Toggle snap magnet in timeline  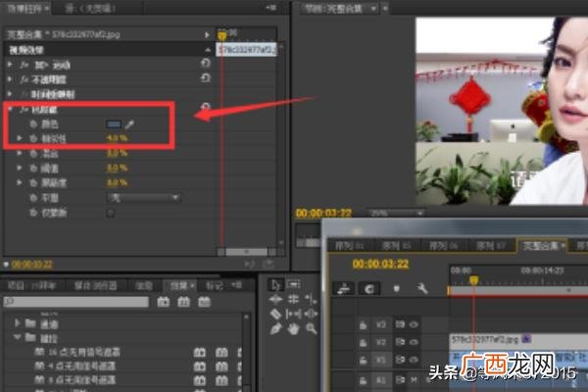tap(369, 288)
